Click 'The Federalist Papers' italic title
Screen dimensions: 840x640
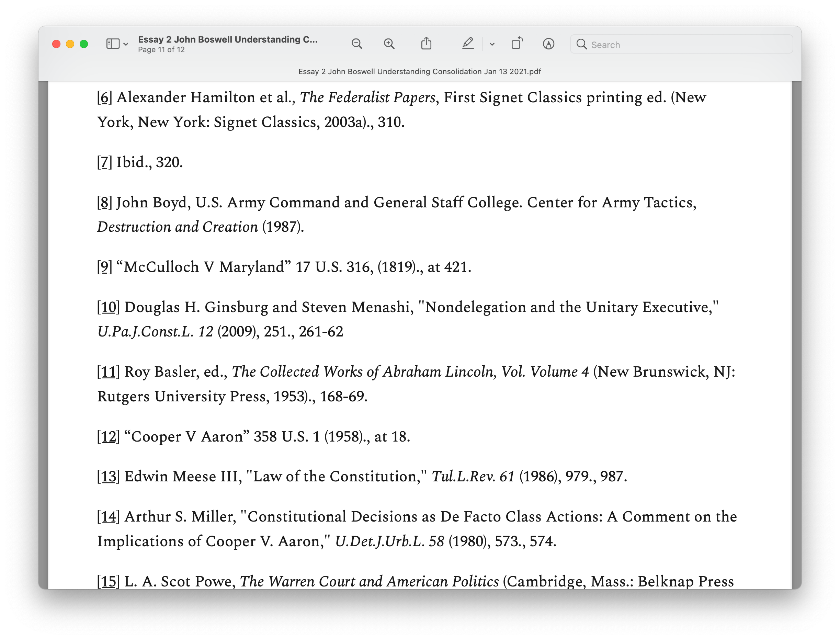(367, 98)
